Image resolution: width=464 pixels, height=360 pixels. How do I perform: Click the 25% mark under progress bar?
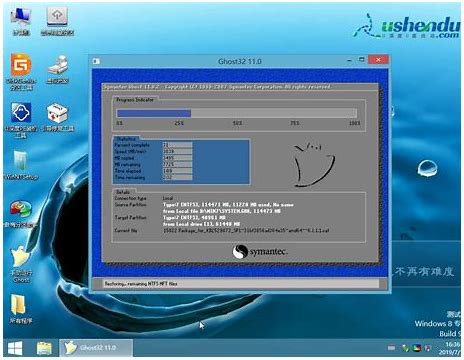click(x=179, y=123)
